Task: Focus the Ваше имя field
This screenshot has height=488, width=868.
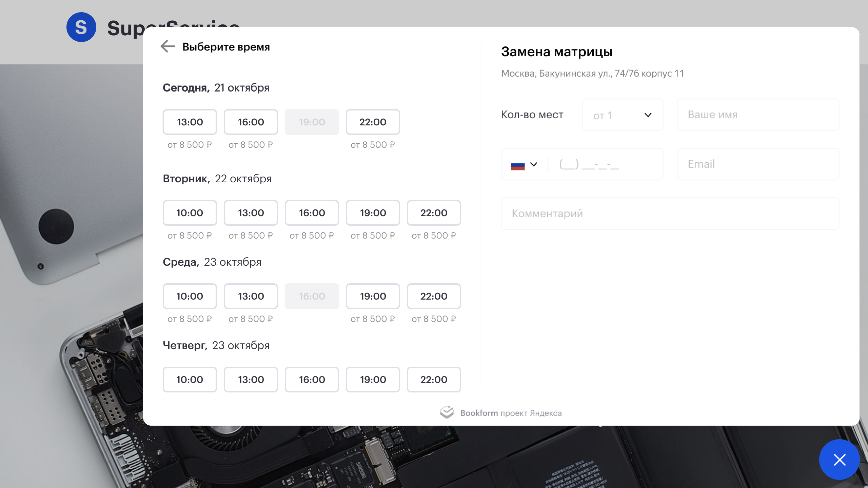Action: click(758, 115)
